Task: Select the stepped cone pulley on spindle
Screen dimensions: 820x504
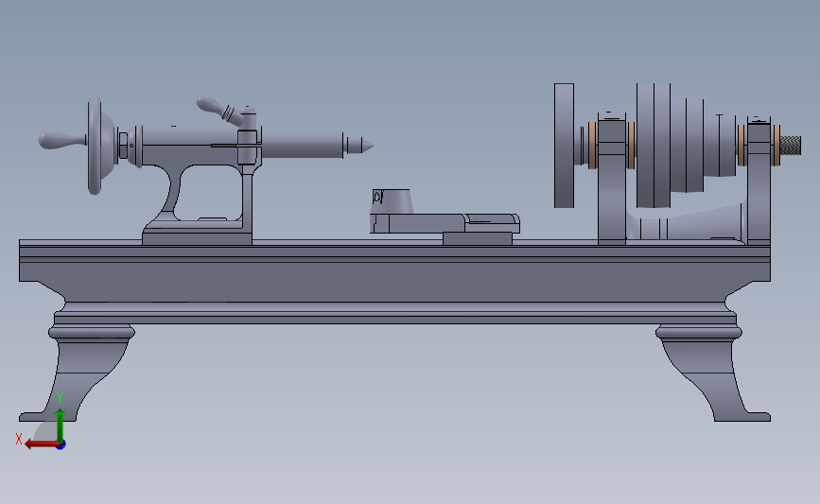Action: (685, 145)
